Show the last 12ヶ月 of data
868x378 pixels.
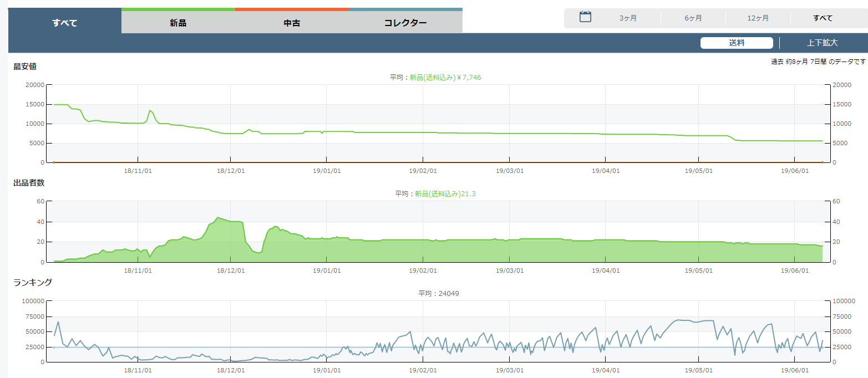click(758, 18)
